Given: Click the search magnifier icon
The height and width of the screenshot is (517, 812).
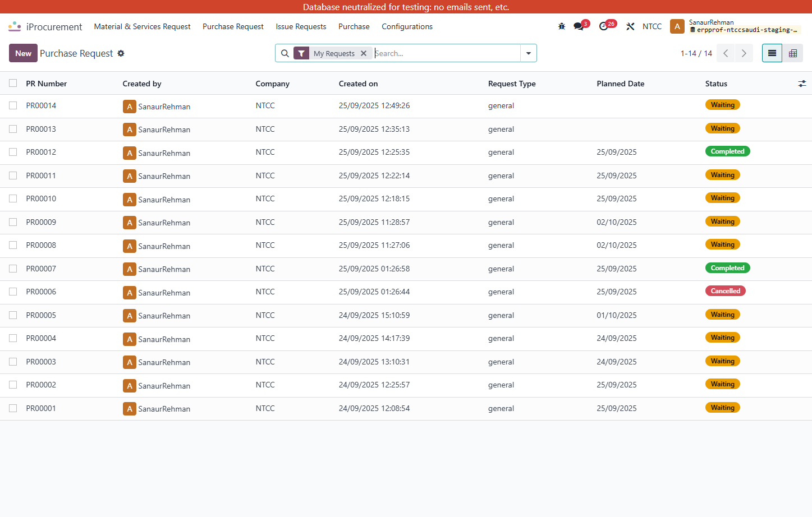Looking at the screenshot, I should [x=285, y=53].
